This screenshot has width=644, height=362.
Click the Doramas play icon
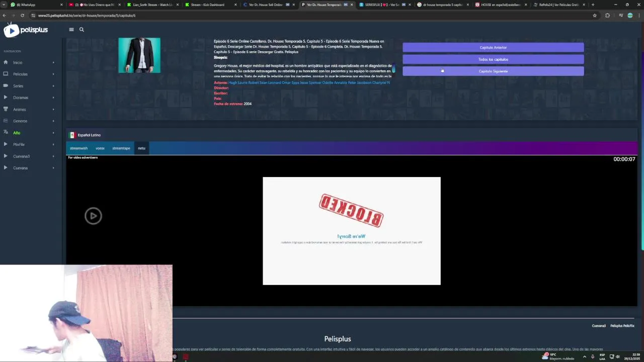point(6,98)
